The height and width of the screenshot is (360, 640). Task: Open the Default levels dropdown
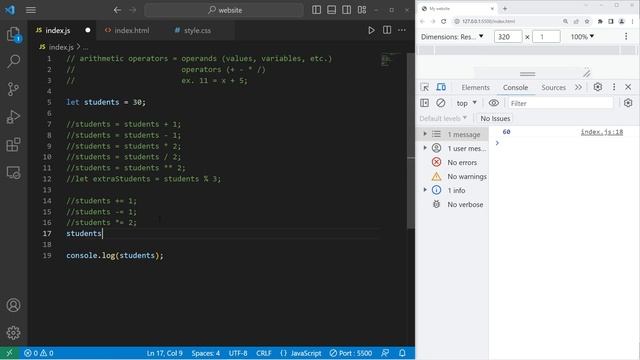click(x=443, y=118)
